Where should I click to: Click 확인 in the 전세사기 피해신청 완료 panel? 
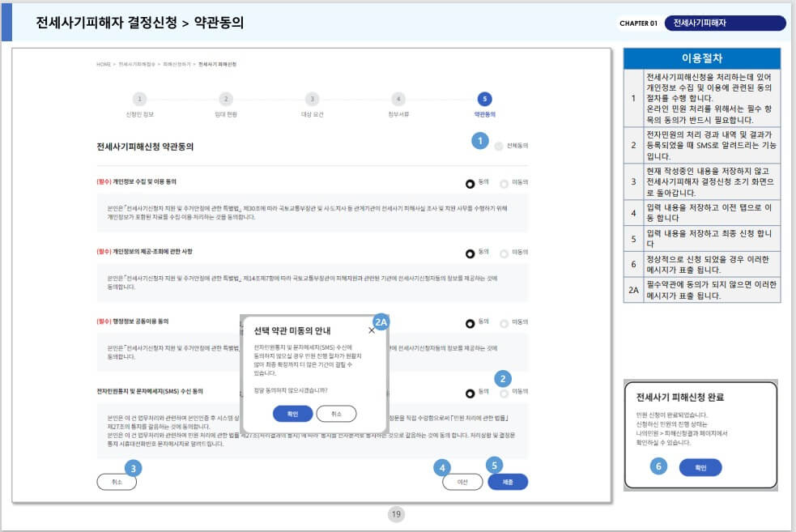pyautogui.click(x=700, y=467)
